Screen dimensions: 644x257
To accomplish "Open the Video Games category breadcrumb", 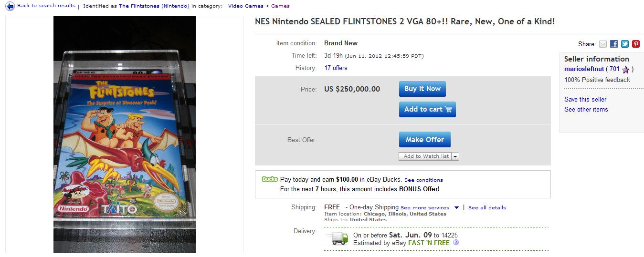I will pyautogui.click(x=245, y=6).
